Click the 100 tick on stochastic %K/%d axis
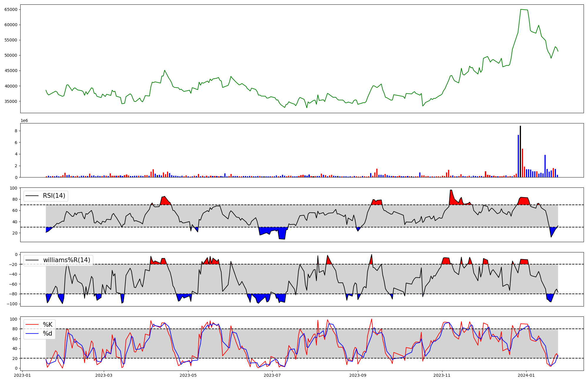Viewport: 588px width, 382px height. point(14,319)
